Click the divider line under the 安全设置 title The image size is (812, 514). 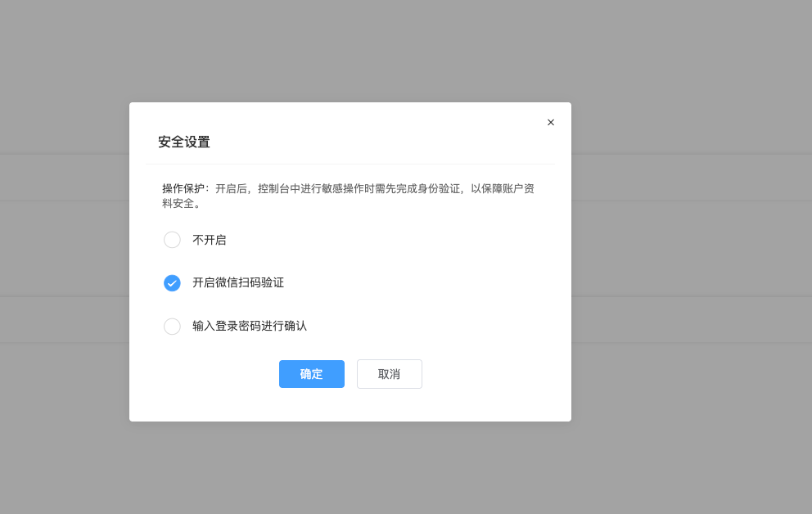350,164
